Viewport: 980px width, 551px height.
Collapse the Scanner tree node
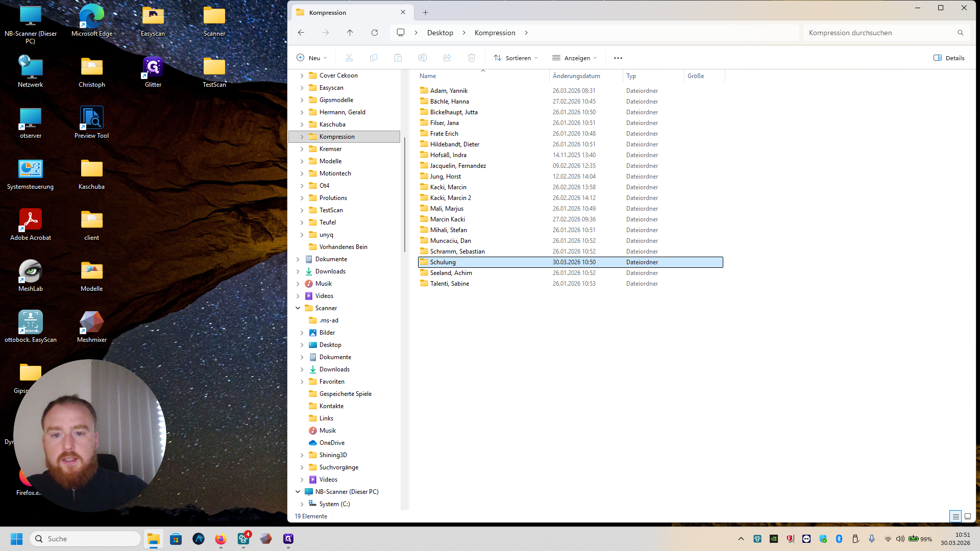[x=298, y=308]
